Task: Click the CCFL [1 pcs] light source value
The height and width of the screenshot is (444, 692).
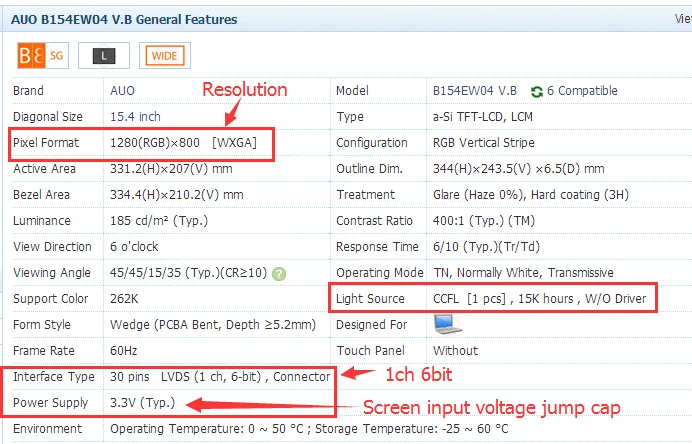Action: click(x=540, y=299)
